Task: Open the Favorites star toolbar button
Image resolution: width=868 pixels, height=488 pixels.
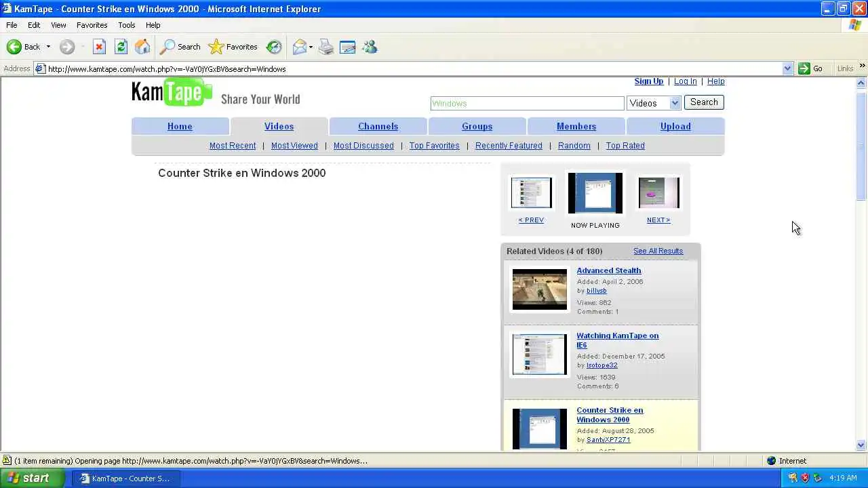Action: click(x=233, y=47)
